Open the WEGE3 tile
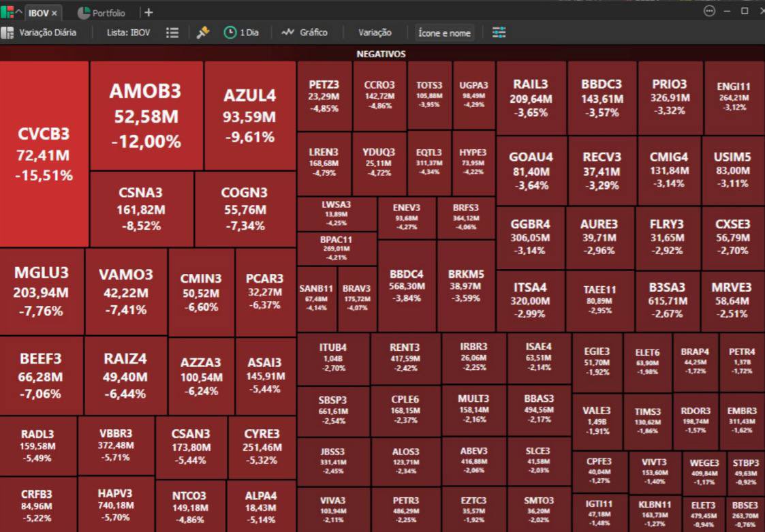The height and width of the screenshot is (532, 765). click(704, 472)
